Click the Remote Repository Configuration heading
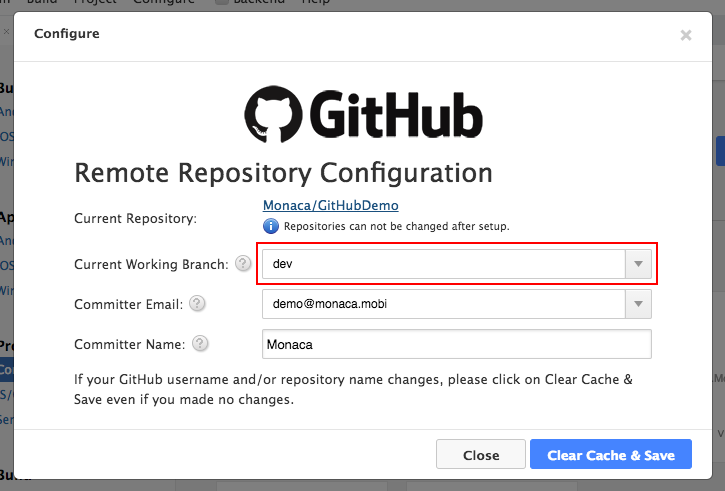The image size is (725, 491). [x=283, y=172]
